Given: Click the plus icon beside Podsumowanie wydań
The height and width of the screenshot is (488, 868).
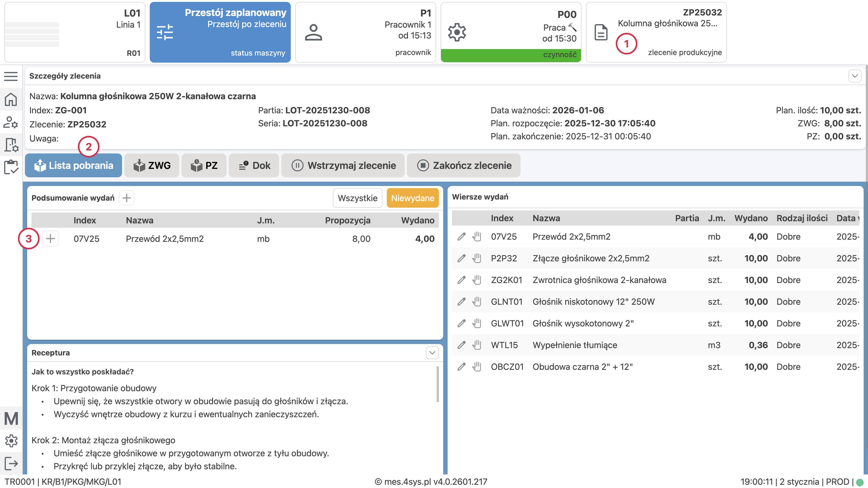Looking at the screenshot, I should coord(126,198).
